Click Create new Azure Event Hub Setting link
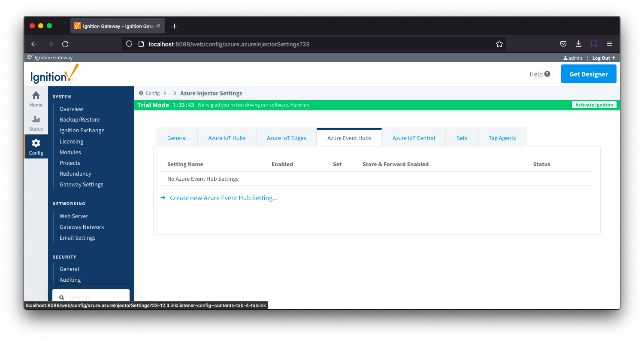Screen dimensions: 644x341 coord(224,198)
